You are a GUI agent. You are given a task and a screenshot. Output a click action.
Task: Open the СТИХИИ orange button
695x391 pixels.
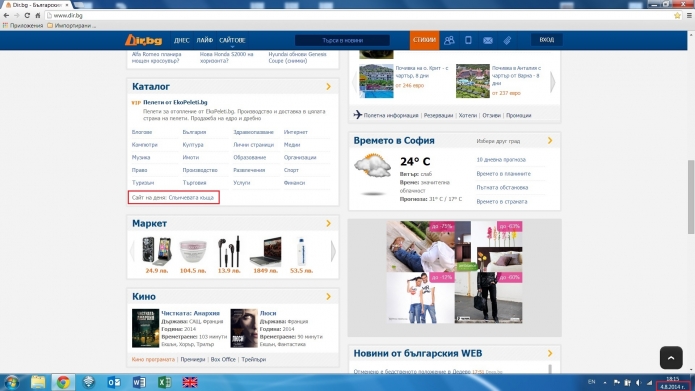click(x=424, y=40)
